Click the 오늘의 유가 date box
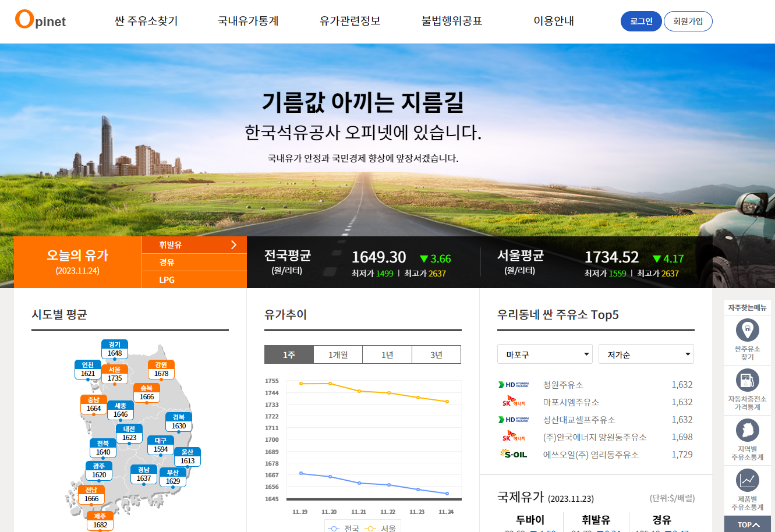Viewport: 775px width, 532px height. click(78, 262)
